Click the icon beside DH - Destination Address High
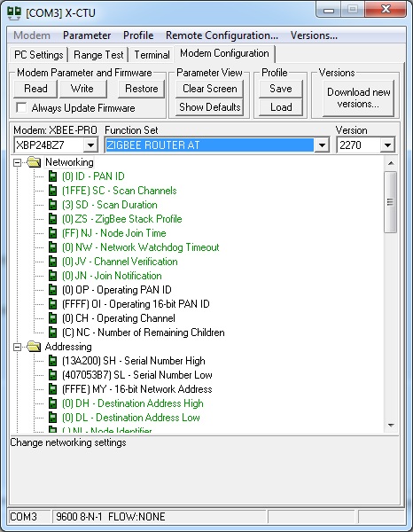 click(52, 403)
